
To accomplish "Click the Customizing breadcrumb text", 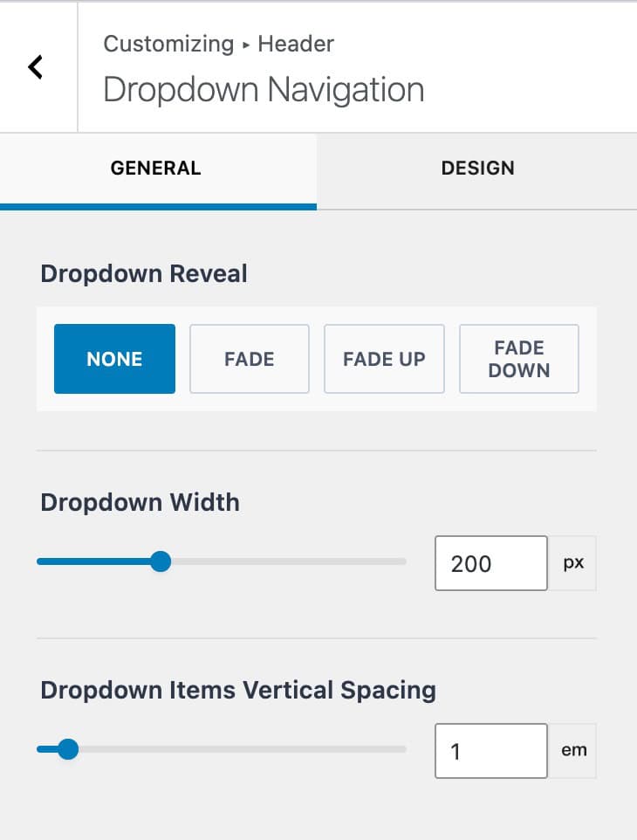I will click(x=168, y=44).
